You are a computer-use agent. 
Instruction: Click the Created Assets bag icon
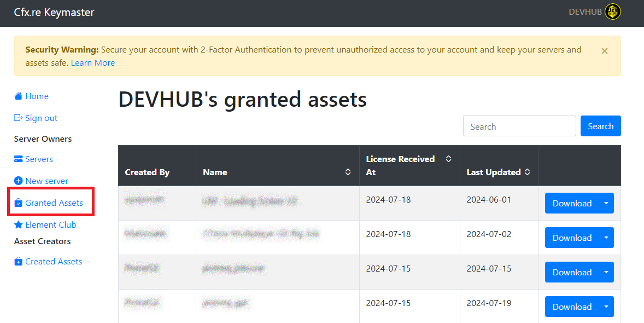coord(18,262)
